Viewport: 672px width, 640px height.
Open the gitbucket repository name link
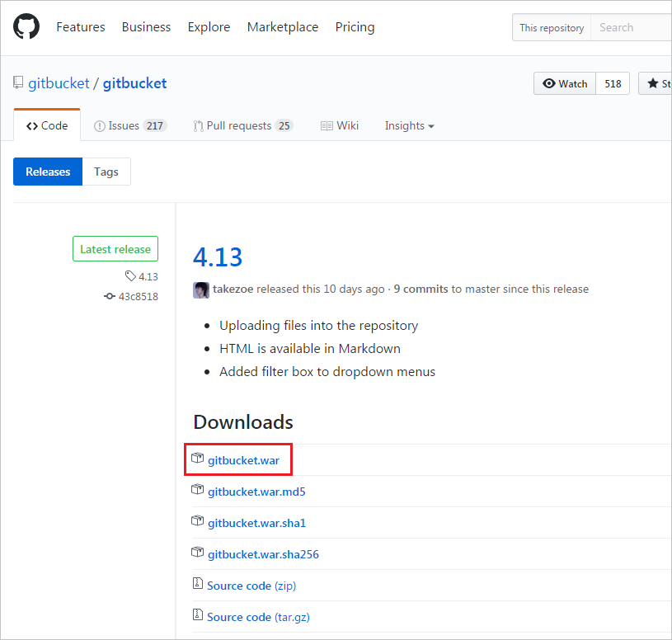point(134,83)
